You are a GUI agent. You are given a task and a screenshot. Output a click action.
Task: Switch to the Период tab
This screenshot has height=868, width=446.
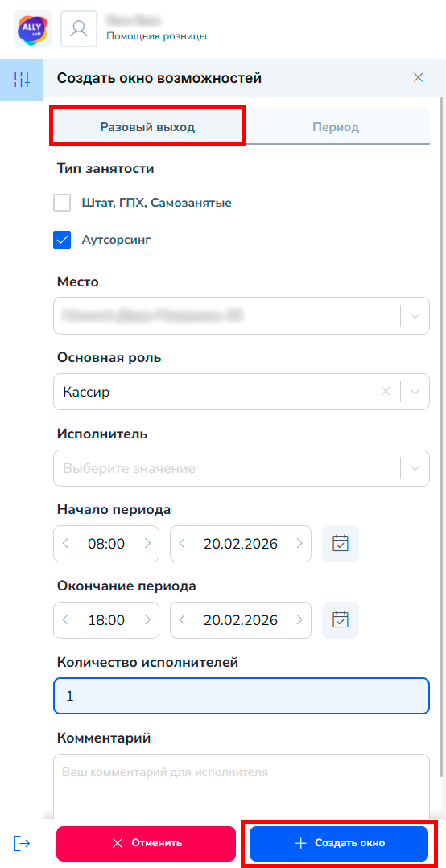tap(336, 127)
